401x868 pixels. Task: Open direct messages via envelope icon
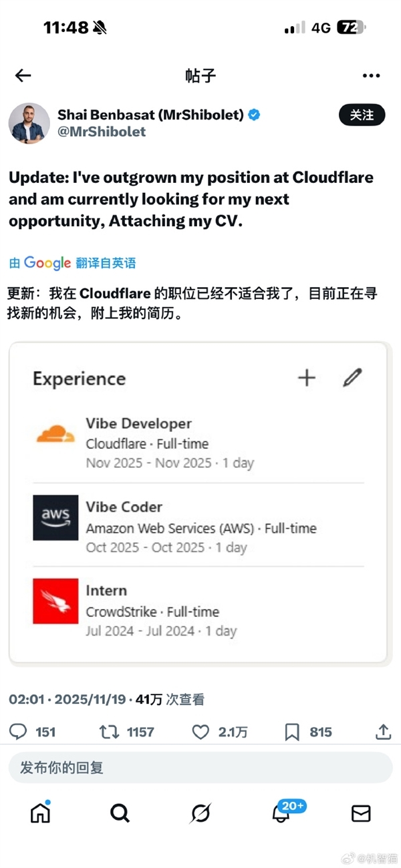point(361,813)
